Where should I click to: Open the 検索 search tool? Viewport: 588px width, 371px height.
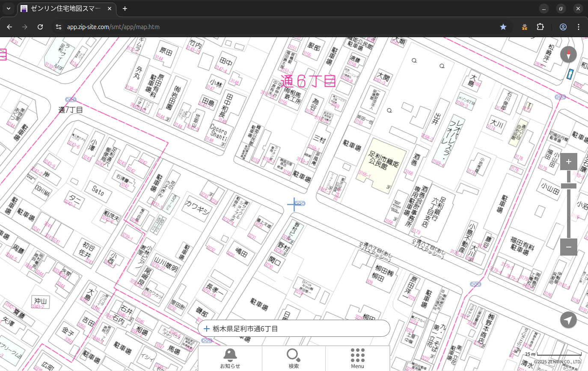point(294,358)
